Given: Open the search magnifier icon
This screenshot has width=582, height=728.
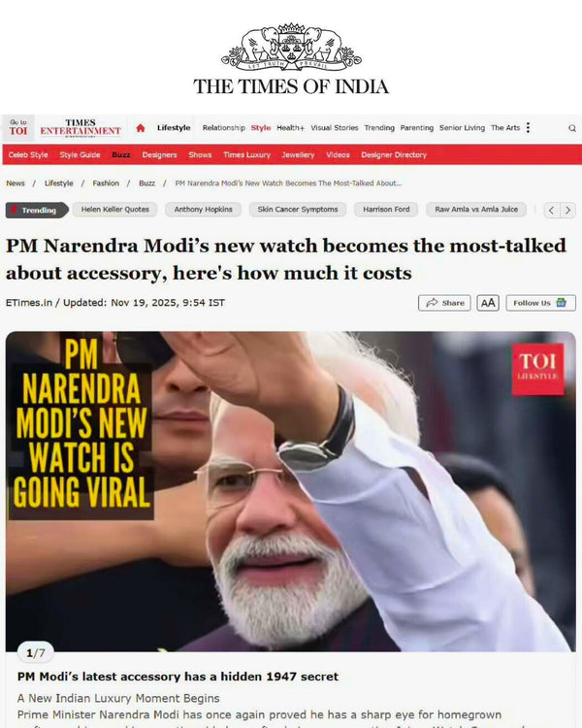Looking at the screenshot, I should click(572, 128).
